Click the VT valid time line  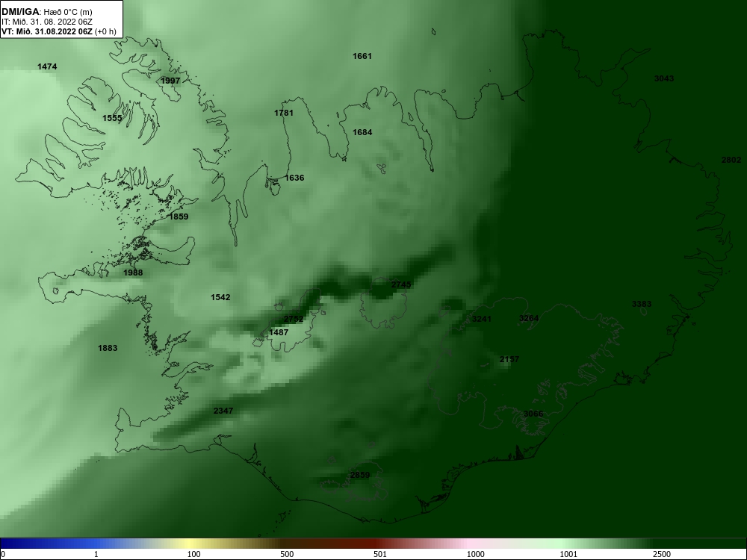click(59, 31)
